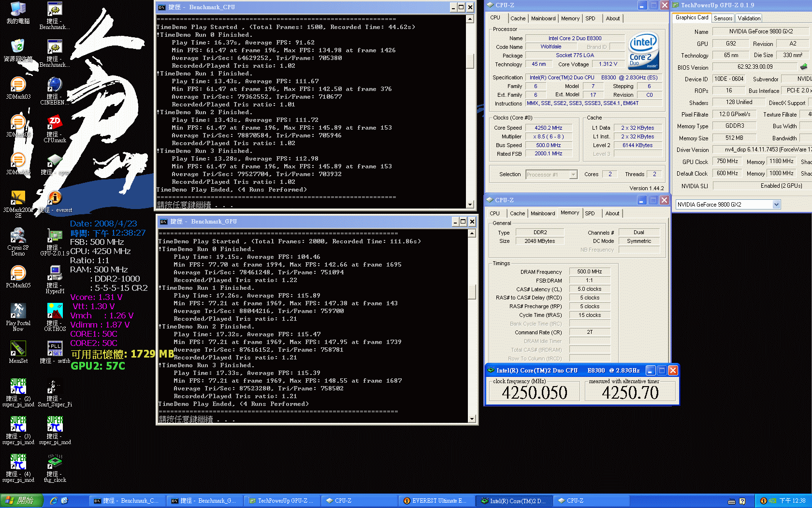Click the GPU-Z BIOS save icon
This screenshot has height=508, width=812.
click(x=804, y=67)
